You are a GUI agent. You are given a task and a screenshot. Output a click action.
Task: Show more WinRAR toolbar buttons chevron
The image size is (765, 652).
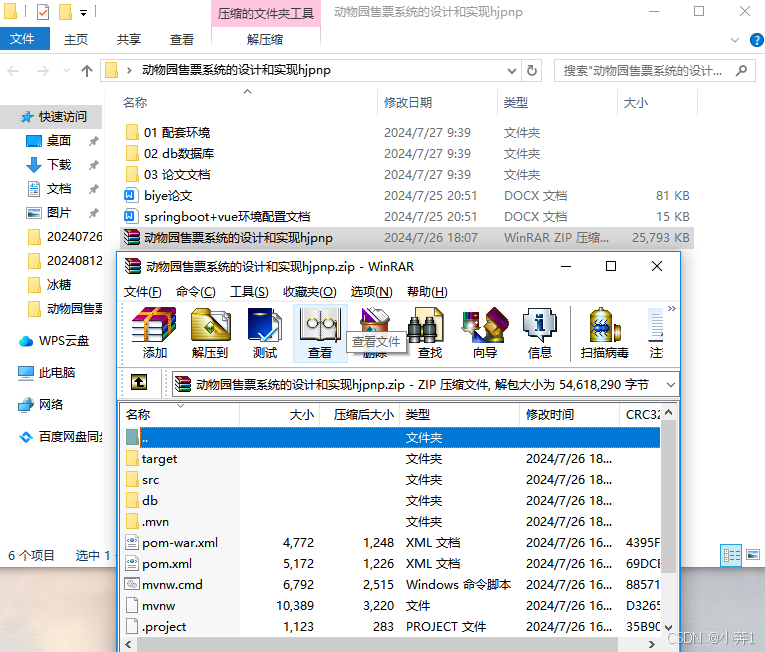[x=672, y=308]
